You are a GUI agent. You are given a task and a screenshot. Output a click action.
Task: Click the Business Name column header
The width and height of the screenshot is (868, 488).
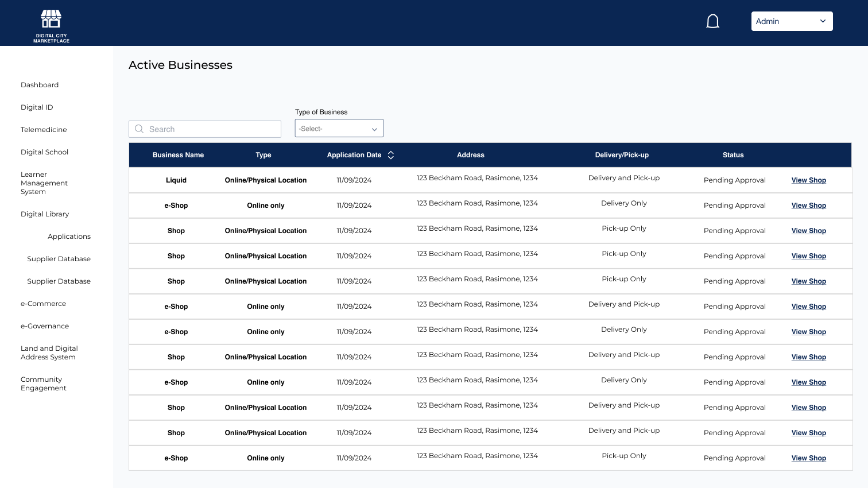click(178, 155)
